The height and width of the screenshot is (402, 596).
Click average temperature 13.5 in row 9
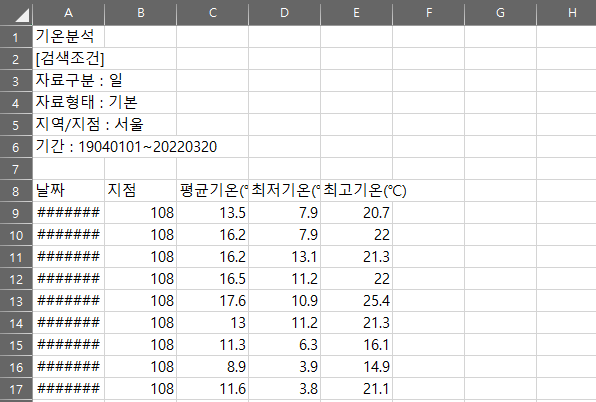point(212,213)
